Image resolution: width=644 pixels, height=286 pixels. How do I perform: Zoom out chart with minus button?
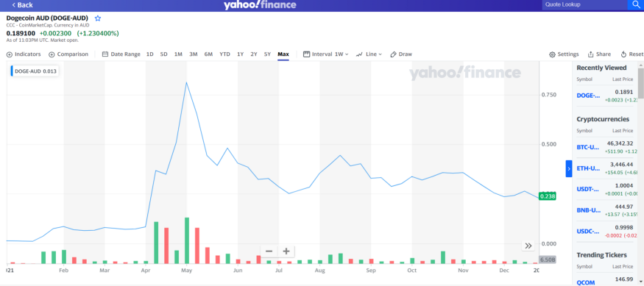pos(269,251)
